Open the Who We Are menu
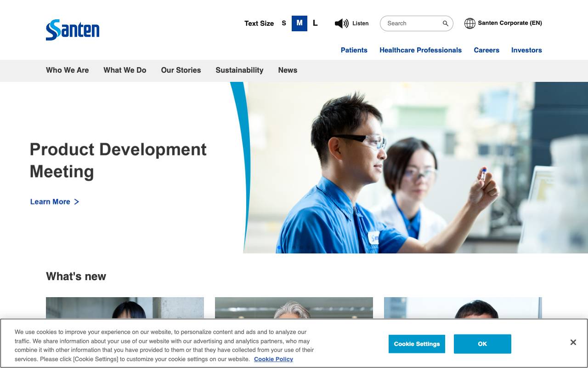The image size is (588, 368). (67, 70)
